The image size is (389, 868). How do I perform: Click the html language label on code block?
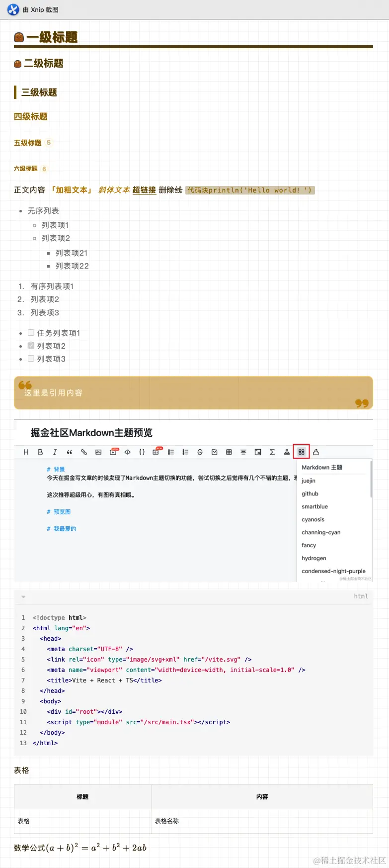point(361,596)
